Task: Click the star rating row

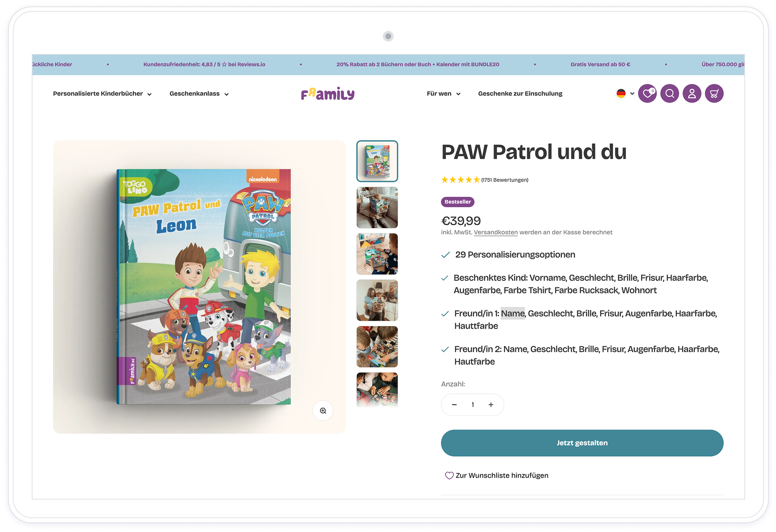Action: 461,180
